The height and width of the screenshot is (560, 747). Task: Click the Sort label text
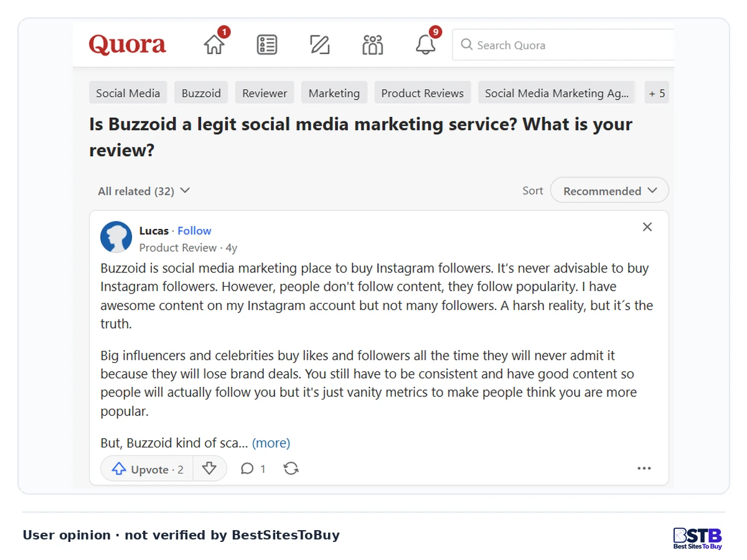pyautogui.click(x=533, y=191)
